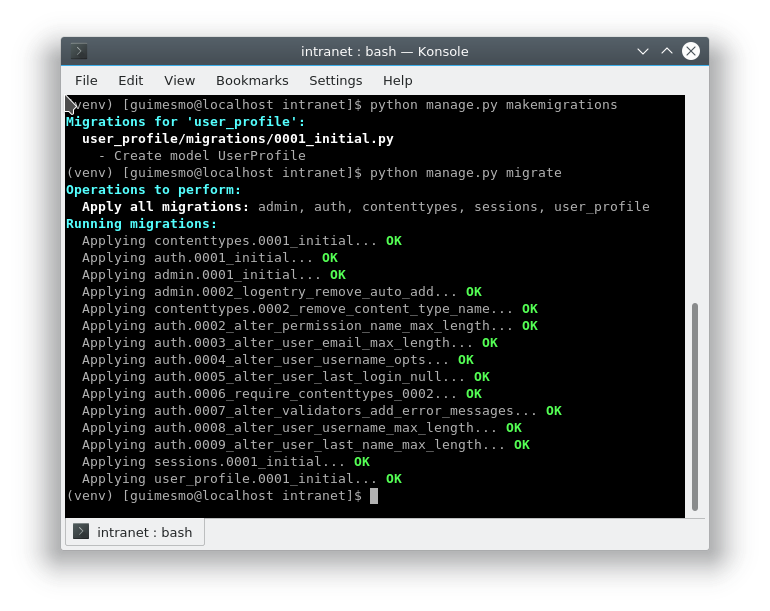Click 'Applying auth.0009_alter_user_last_name_max_length...' line
The image size is (770, 611).
pyautogui.click(x=306, y=445)
